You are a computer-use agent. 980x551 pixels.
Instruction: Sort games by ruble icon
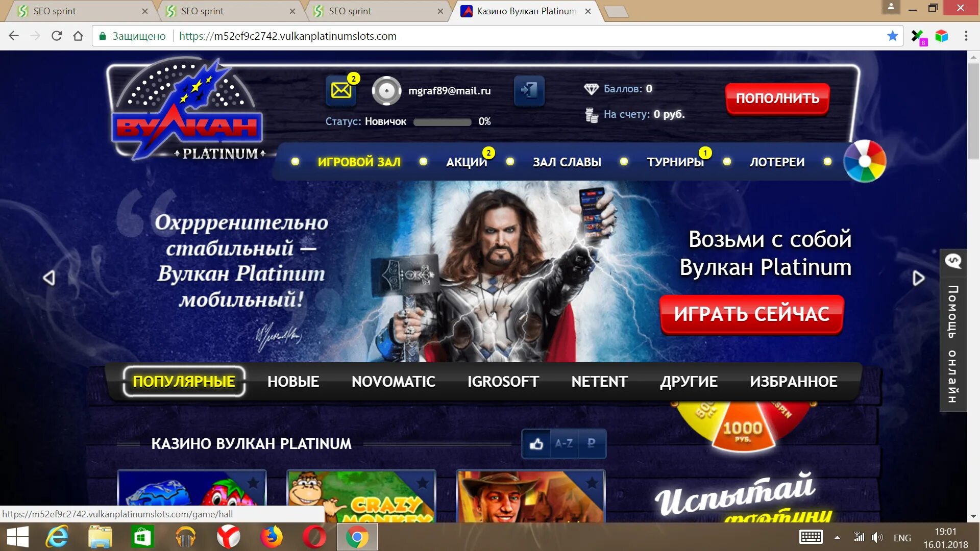point(591,444)
